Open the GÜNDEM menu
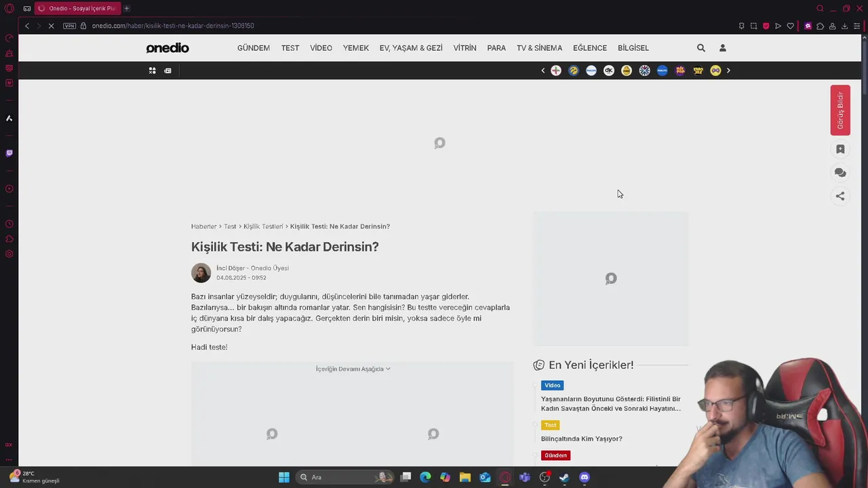 pos(254,48)
